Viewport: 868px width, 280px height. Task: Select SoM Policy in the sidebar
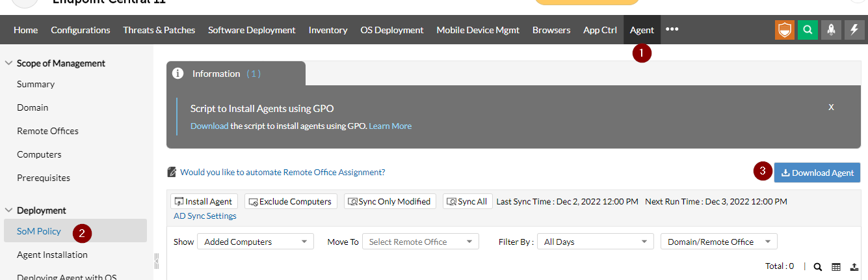tap(75, 231)
